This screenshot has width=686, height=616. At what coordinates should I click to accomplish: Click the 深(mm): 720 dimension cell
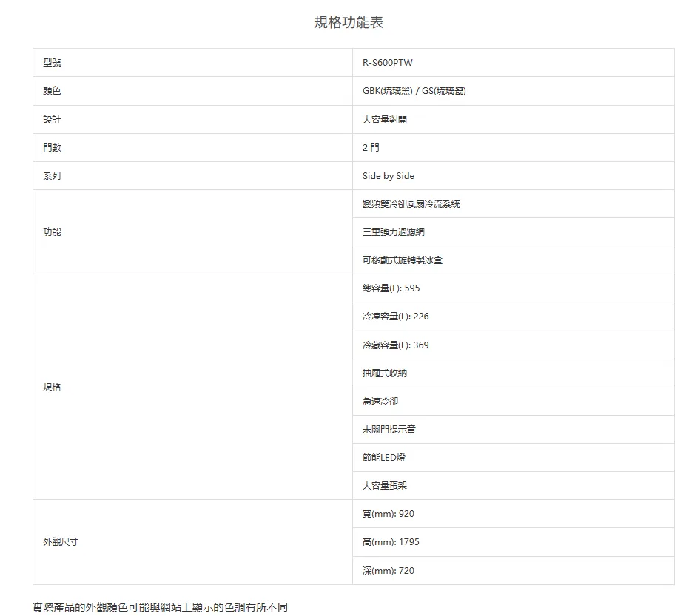coord(388,570)
